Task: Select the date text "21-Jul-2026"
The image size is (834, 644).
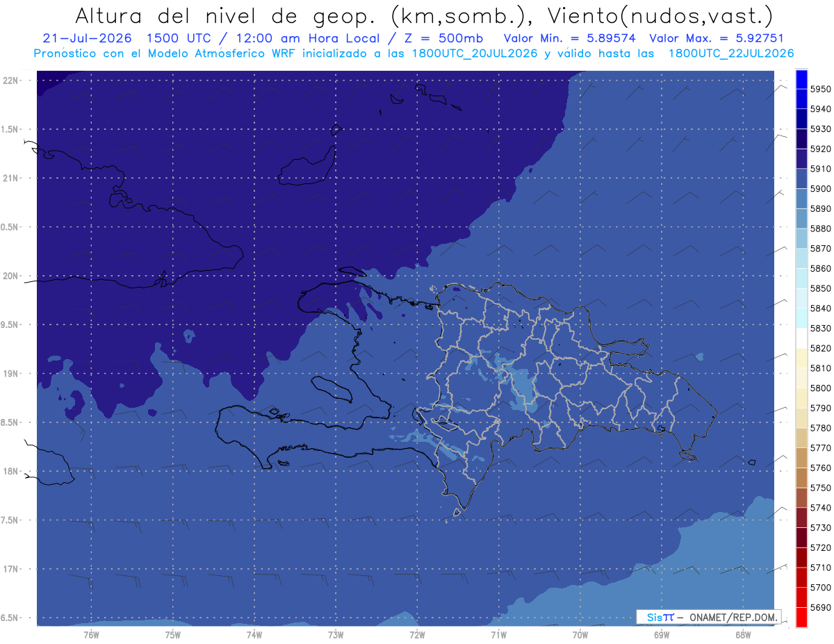Action: tap(86, 38)
